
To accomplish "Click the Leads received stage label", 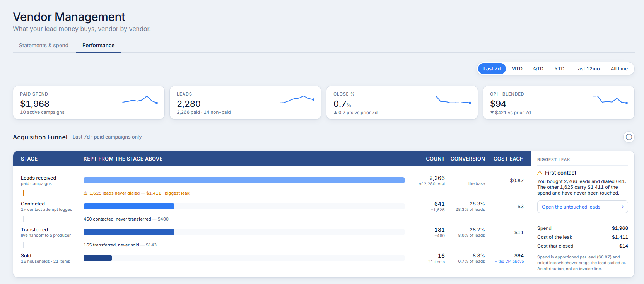I will coord(38,178).
